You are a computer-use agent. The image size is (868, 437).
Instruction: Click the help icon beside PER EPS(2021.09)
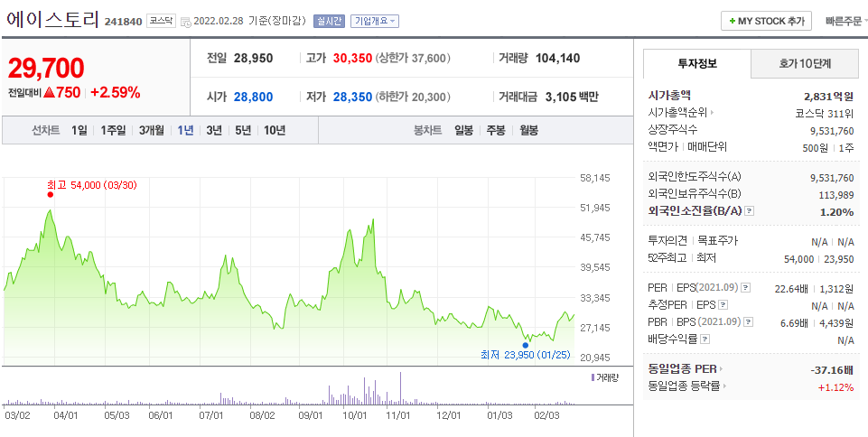coord(746,288)
